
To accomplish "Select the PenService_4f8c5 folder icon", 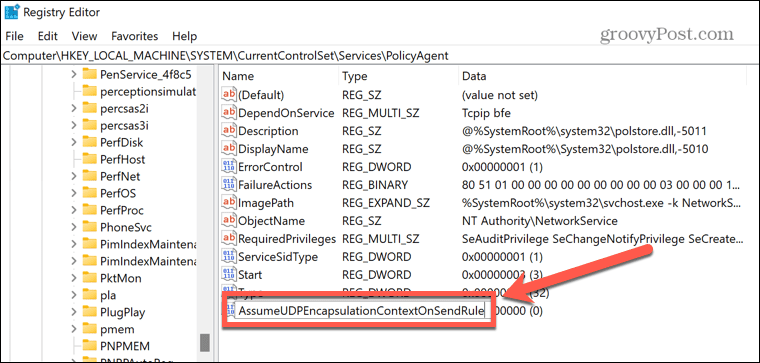I will coord(90,74).
